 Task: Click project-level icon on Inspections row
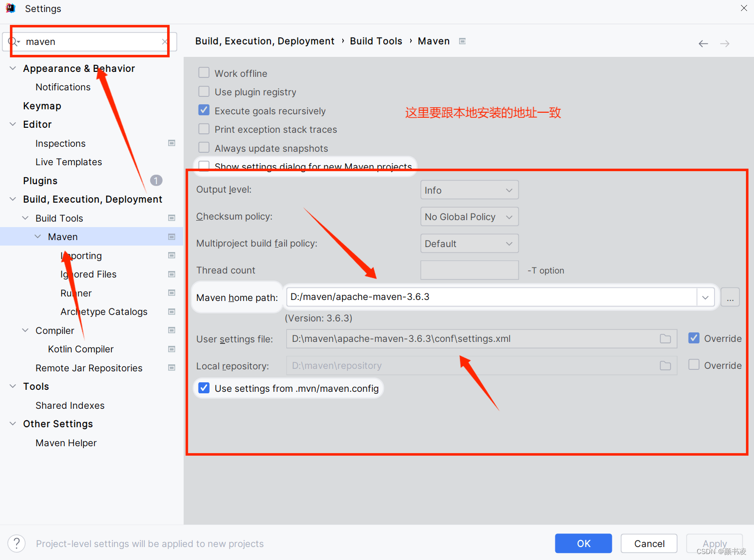[x=172, y=143]
